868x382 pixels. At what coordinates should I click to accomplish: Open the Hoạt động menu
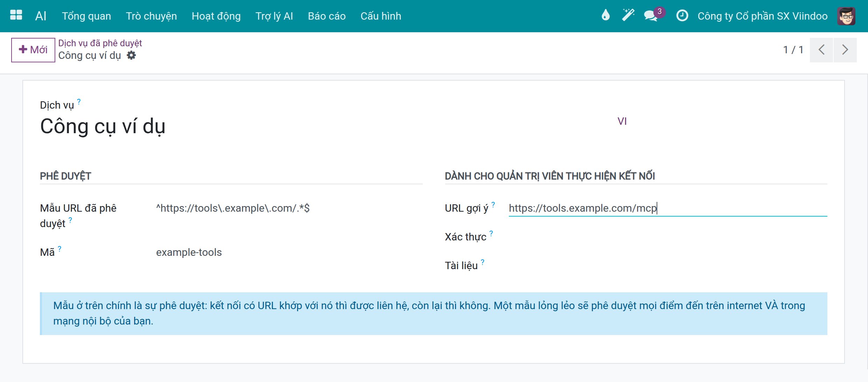(x=216, y=16)
